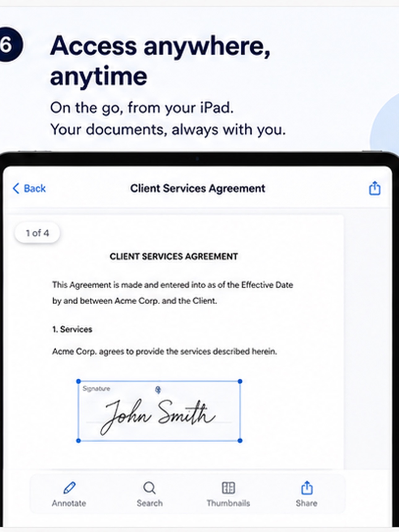Click the "by and between Acme Corp." line

(135, 301)
